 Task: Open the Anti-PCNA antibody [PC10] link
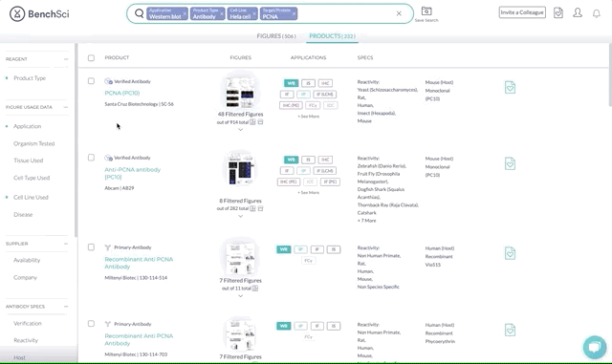tap(132, 173)
